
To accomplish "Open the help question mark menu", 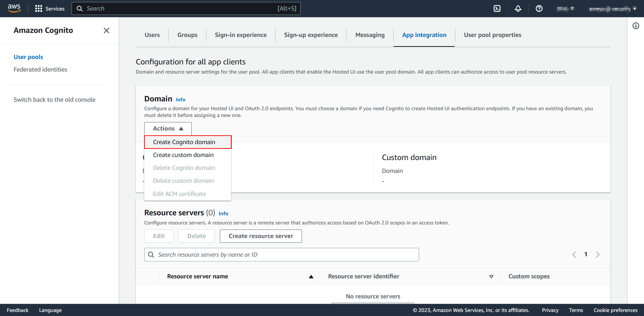I will (x=539, y=8).
